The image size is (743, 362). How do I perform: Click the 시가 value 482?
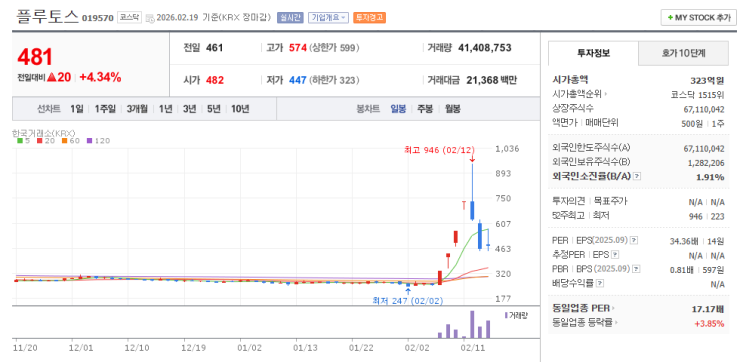(215, 80)
